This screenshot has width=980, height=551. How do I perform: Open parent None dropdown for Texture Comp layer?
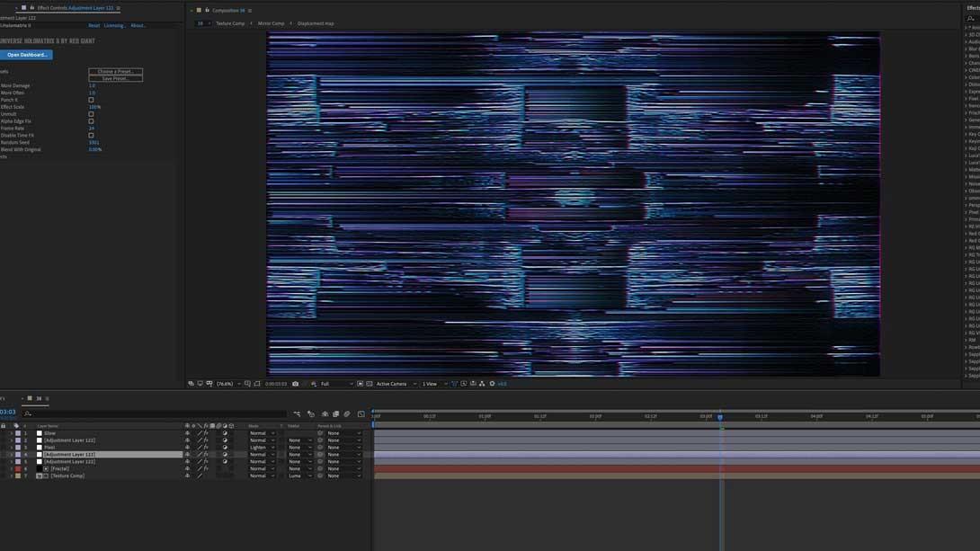click(x=343, y=476)
